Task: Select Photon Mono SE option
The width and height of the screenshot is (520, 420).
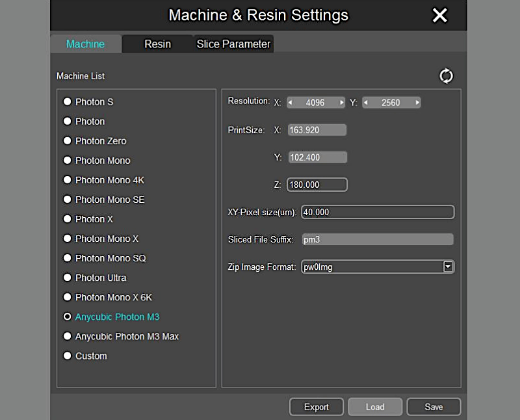Action: [68, 200]
